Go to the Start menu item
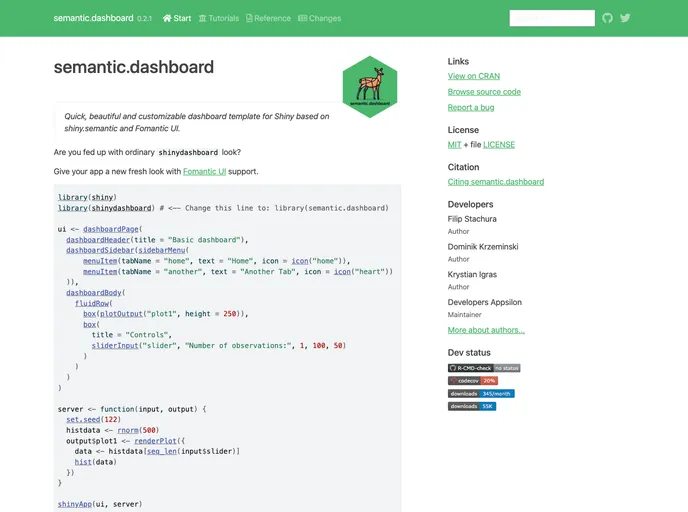Image resolution: width=688 pixels, height=512 pixels. 177,18
